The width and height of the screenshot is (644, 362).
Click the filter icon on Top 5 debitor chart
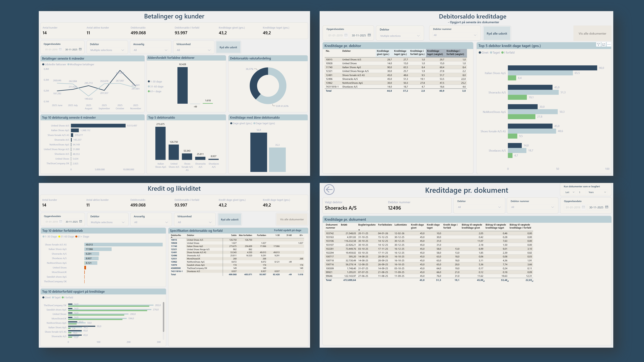[598, 45]
